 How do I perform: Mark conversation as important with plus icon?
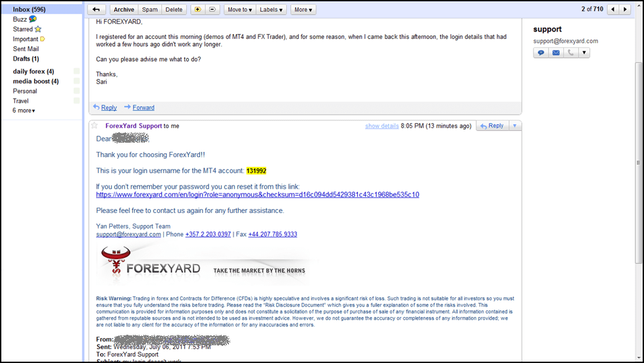click(197, 9)
